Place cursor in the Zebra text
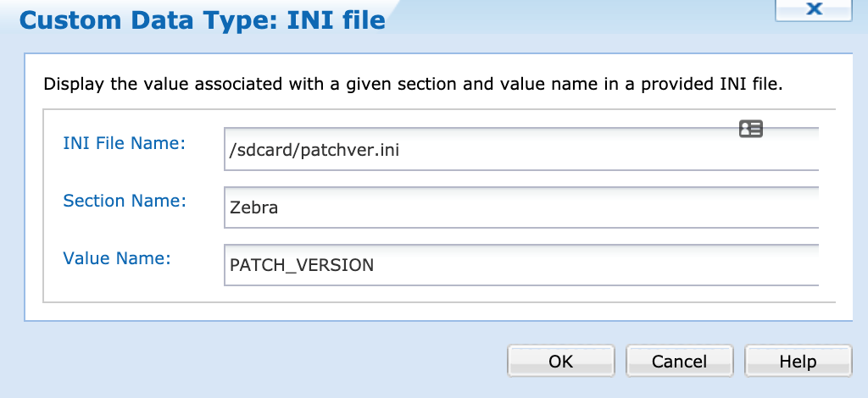The width and height of the screenshot is (868, 398). coord(253,207)
